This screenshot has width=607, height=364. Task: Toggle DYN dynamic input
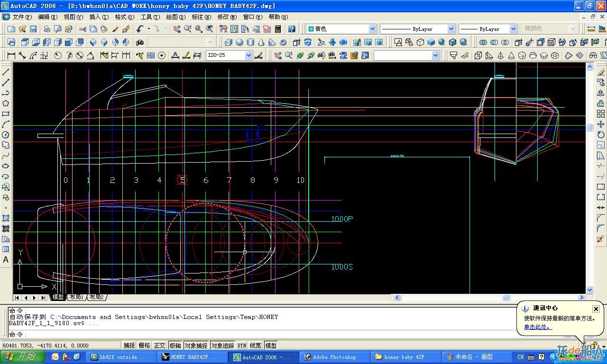(x=242, y=346)
